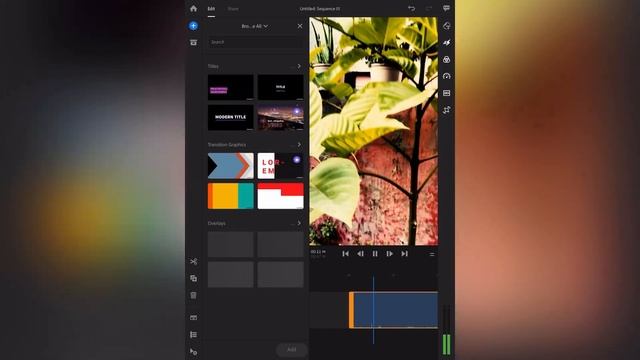The width and height of the screenshot is (640, 360).
Task: Go to the Home screen
Action: click(193, 8)
